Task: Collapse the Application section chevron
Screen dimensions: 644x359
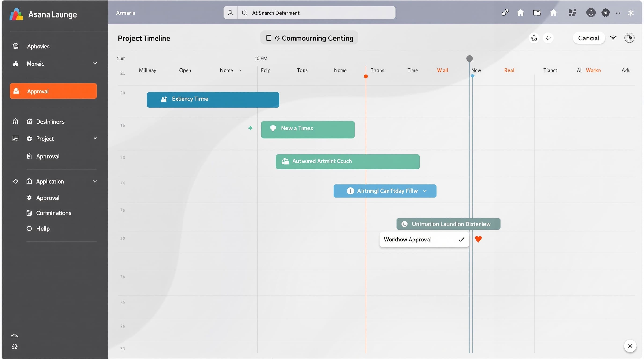Action: [95, 181]
